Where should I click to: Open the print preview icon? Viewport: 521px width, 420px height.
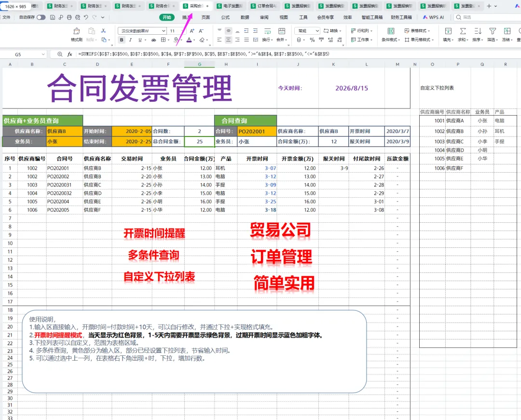pos(77,17)
